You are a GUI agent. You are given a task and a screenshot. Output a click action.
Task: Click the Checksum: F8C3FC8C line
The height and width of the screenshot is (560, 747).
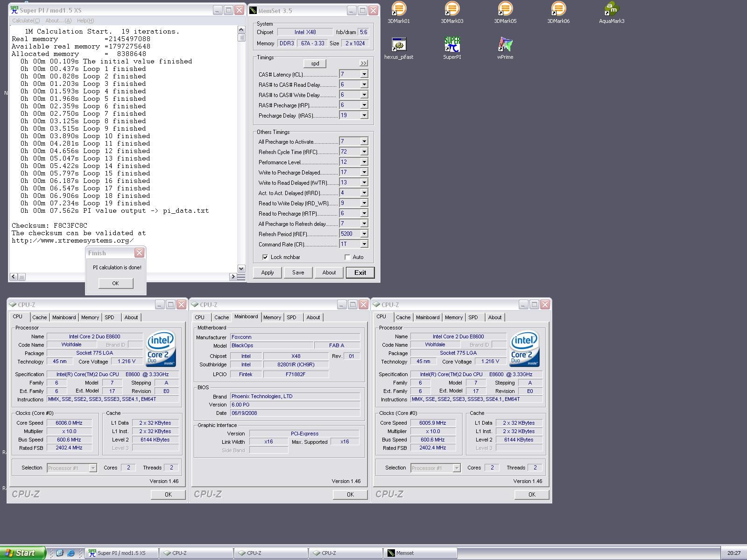[x=49, y=225]
